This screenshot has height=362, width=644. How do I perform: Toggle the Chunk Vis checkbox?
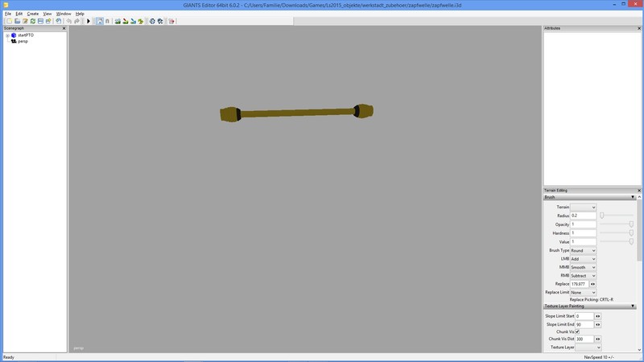(x=577, y=331)
